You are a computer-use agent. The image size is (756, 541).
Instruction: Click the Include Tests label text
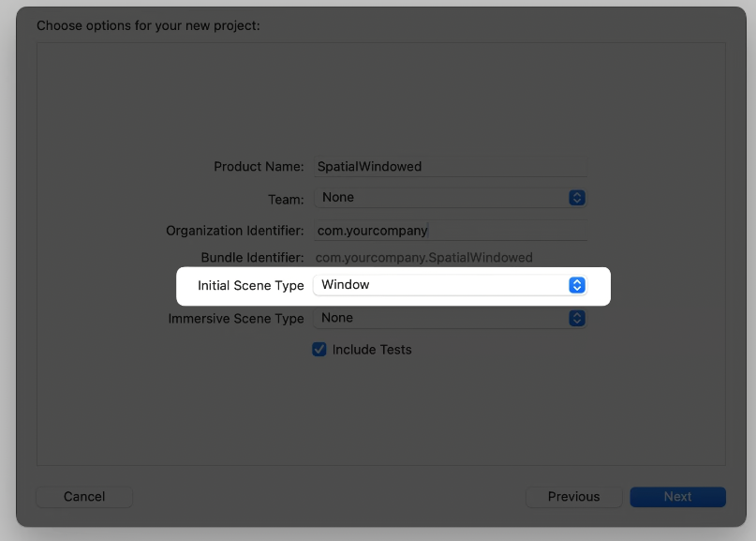point(372,350)
